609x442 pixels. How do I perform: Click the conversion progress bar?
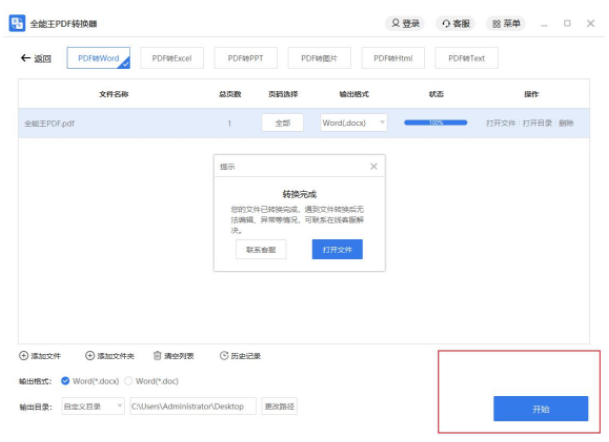coord(435,123)
